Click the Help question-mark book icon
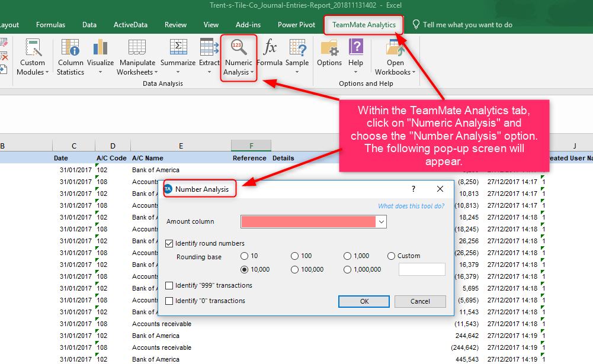Viewport: 593px width, 364px height. (356, 47)
